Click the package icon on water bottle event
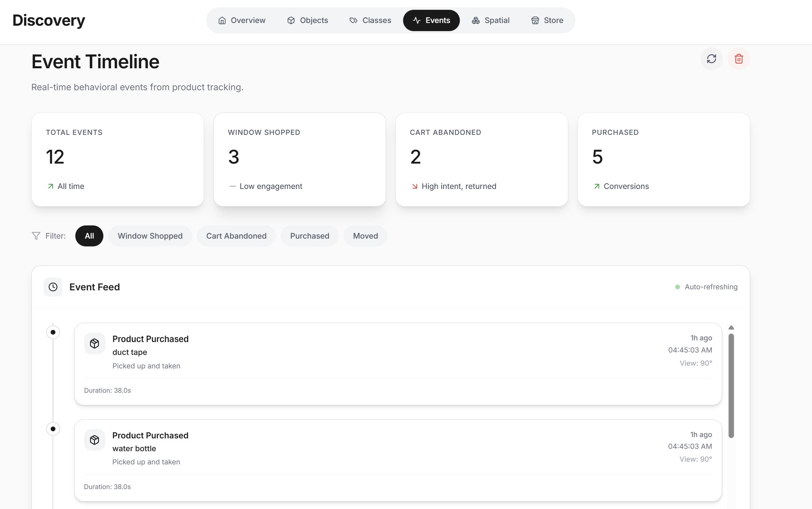 (x=95, y=440)
